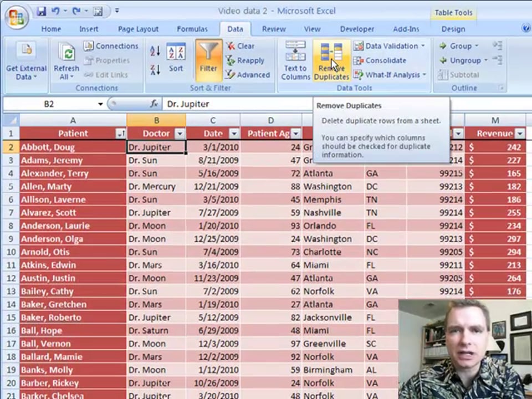
Task: Select column M header
Action: click(x=495, y=120)
